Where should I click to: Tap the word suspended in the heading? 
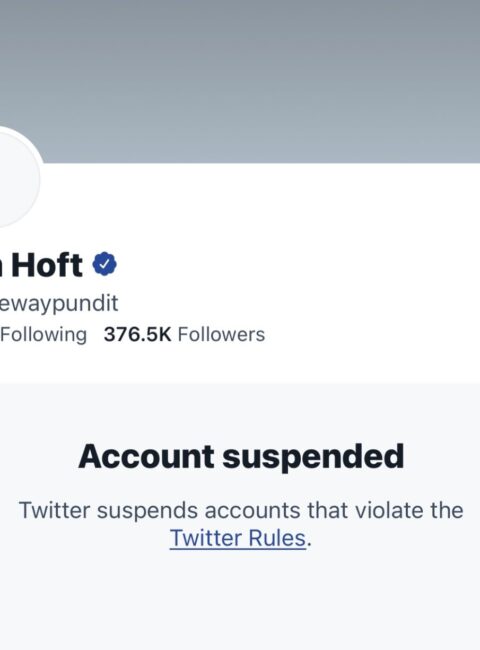point(313,458)
